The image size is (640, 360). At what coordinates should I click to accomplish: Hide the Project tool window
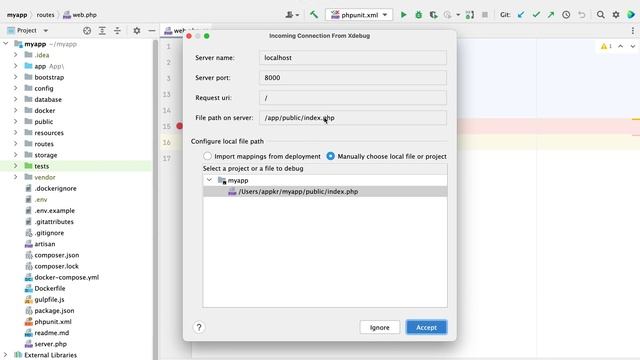tap(151, 31)
